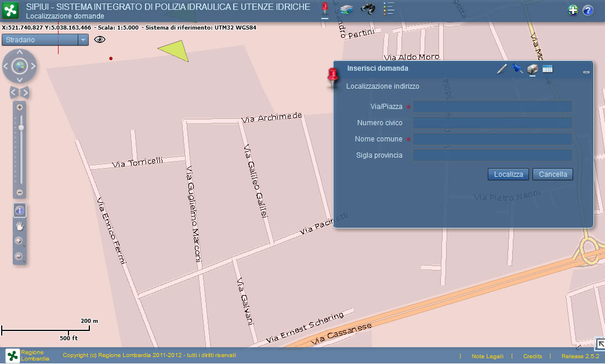Pan the map west with left arrow
This screenshot has width=605, height=364.
click(x=6, y=66)
